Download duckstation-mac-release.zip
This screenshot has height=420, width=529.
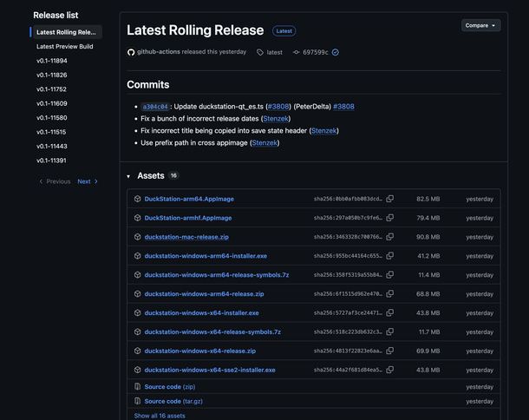click(186, 237)
